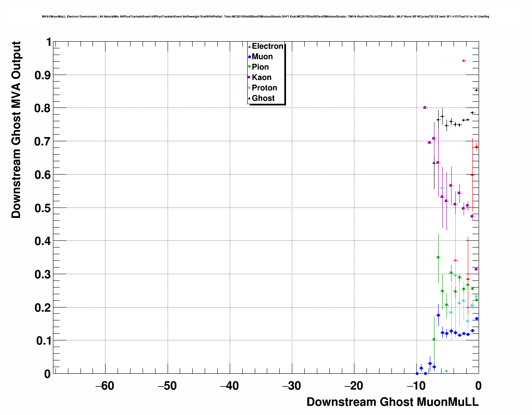Select the highest purple Kaon data point
Image resolution: width=532 pixels, height=415 pixels.
pyautogui.click(x=425, y=107)
